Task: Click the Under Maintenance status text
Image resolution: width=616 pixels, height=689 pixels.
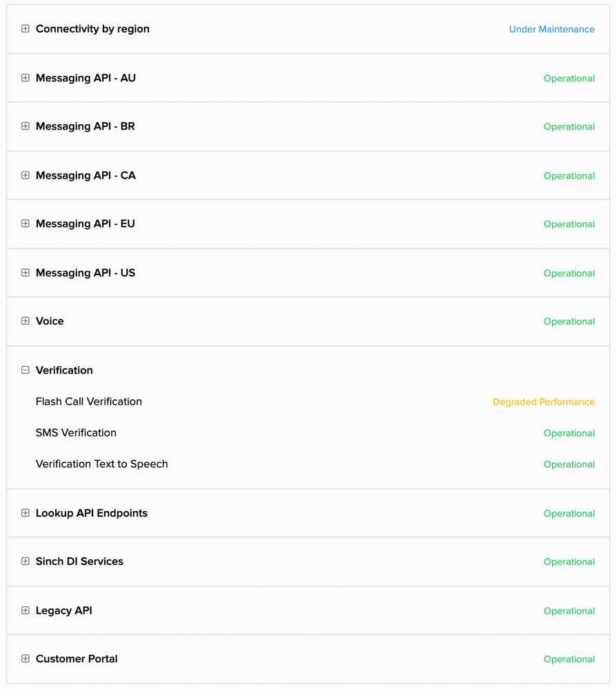Action: point(552,29)
